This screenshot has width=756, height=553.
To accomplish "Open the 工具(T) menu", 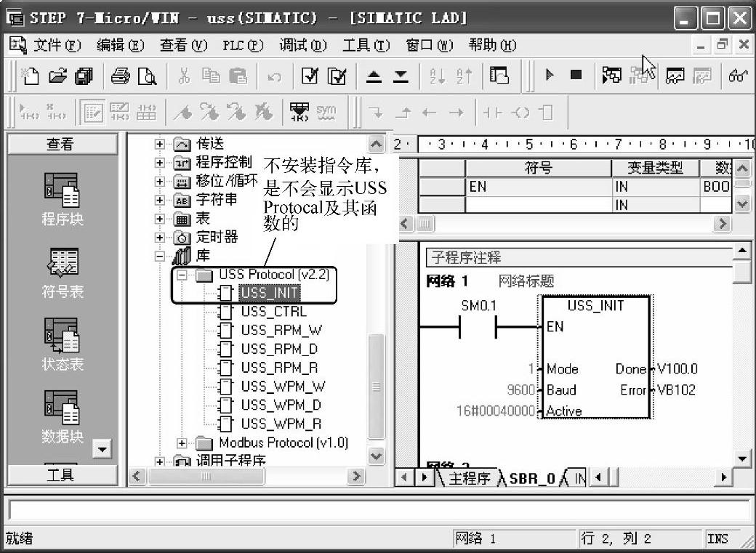I will point(366,45).
